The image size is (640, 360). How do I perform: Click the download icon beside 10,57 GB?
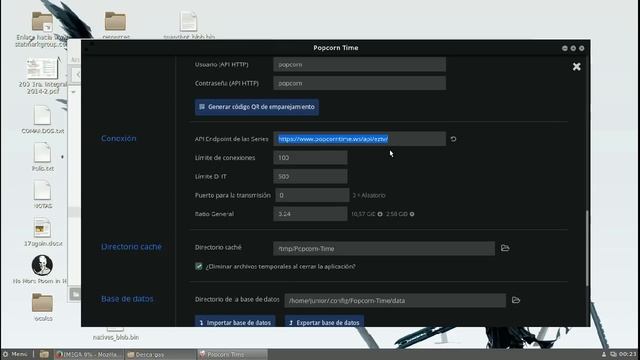(380, 214)
